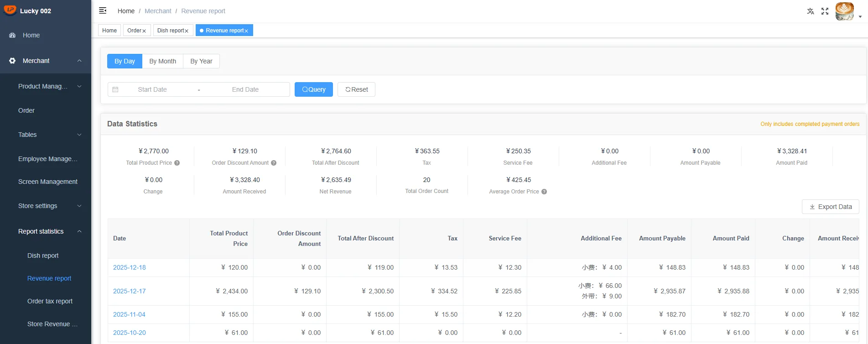
Task: Click the Lucky 002 logo icon
Action: [x=10, y=10]
